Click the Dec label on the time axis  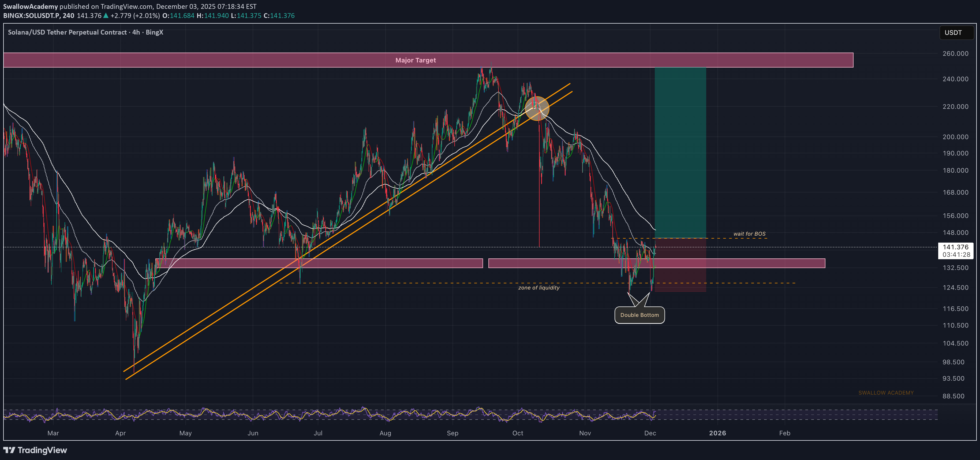(x=650, y=433)
